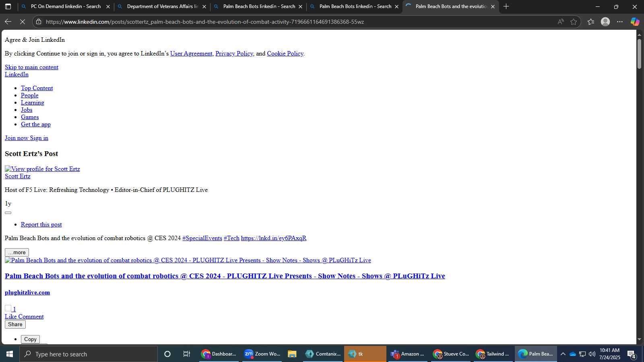Open a new browser tab
This screenshot has width=644, height=362.
506,6
